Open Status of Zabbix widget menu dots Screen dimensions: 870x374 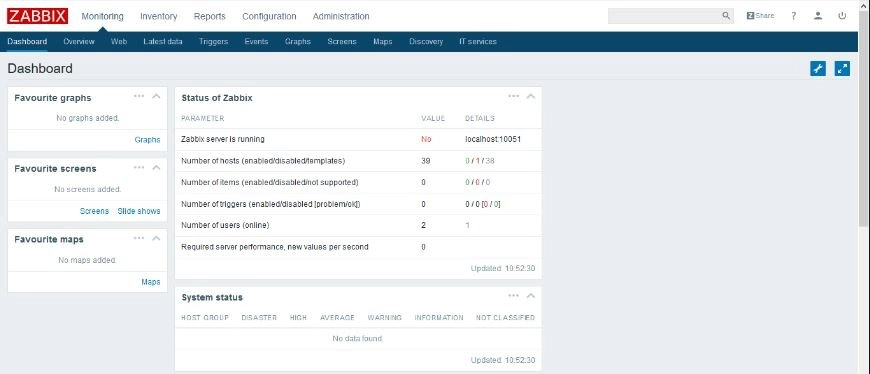(514, 96)
